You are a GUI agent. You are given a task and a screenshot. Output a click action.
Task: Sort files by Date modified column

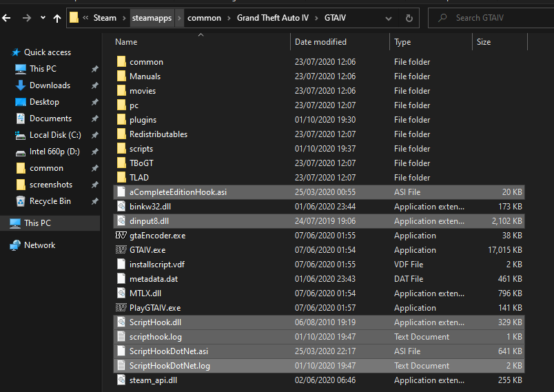click(320, 42)
